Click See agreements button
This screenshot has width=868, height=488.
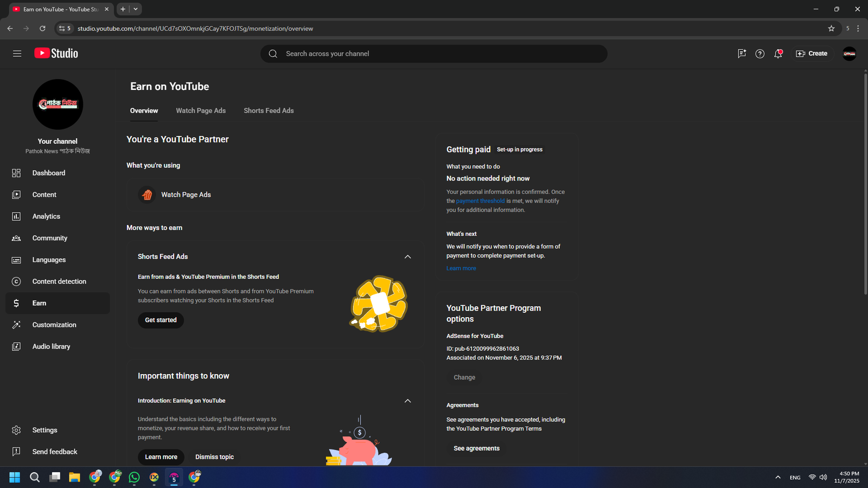tap(477, 448)
